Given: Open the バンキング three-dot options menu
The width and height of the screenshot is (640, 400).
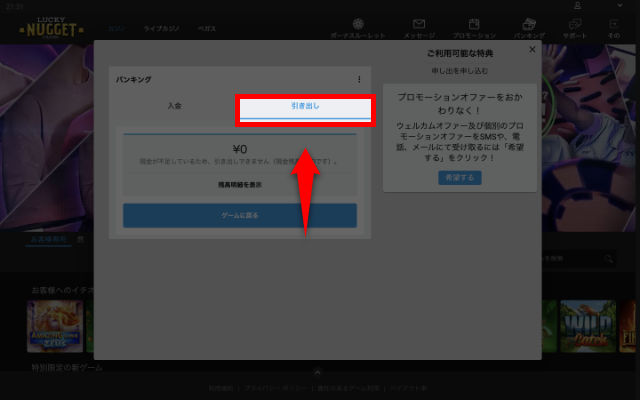Looking at the screenshot, I should (x=359, y=79).
